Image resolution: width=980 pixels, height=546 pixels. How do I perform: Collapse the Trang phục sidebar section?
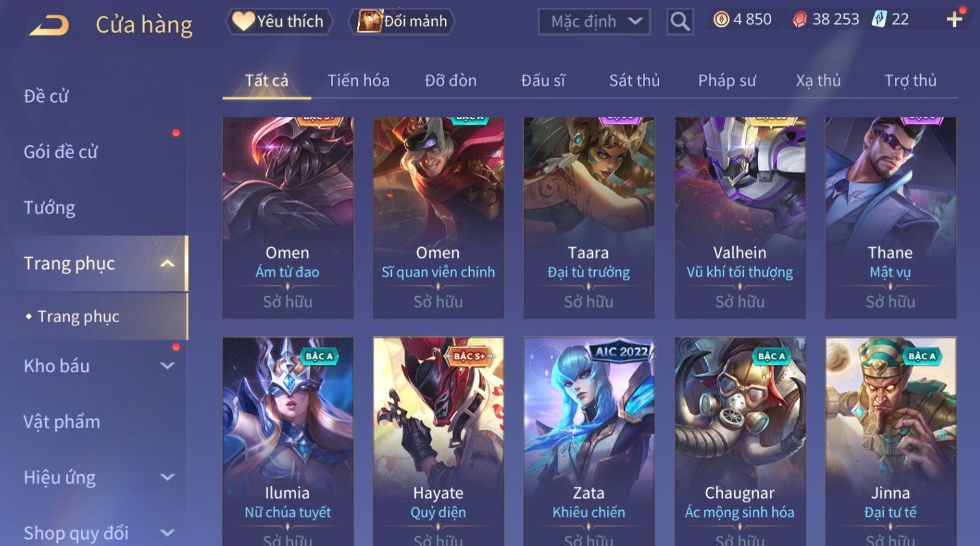[167, 264]
